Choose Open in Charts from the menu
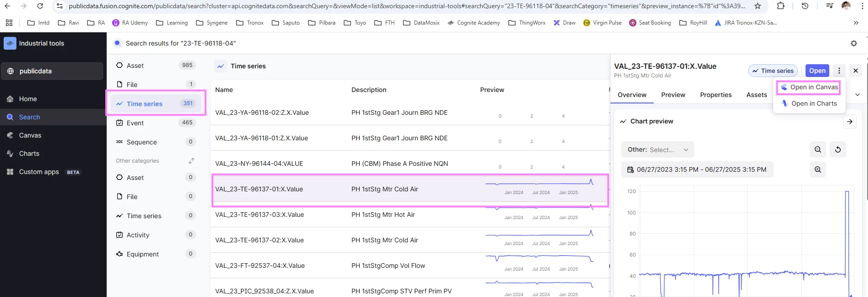 tap(809, 103)
